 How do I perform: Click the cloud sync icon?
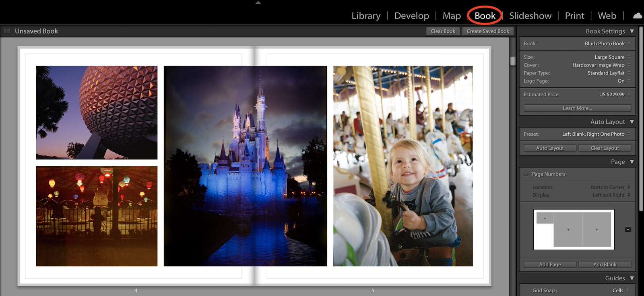638,16
